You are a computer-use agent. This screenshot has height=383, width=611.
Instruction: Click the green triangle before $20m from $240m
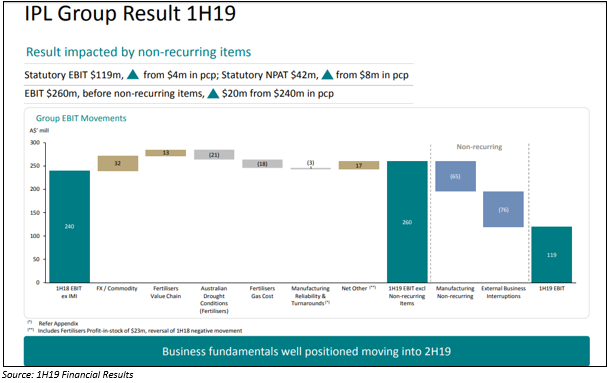coord(213,94)
